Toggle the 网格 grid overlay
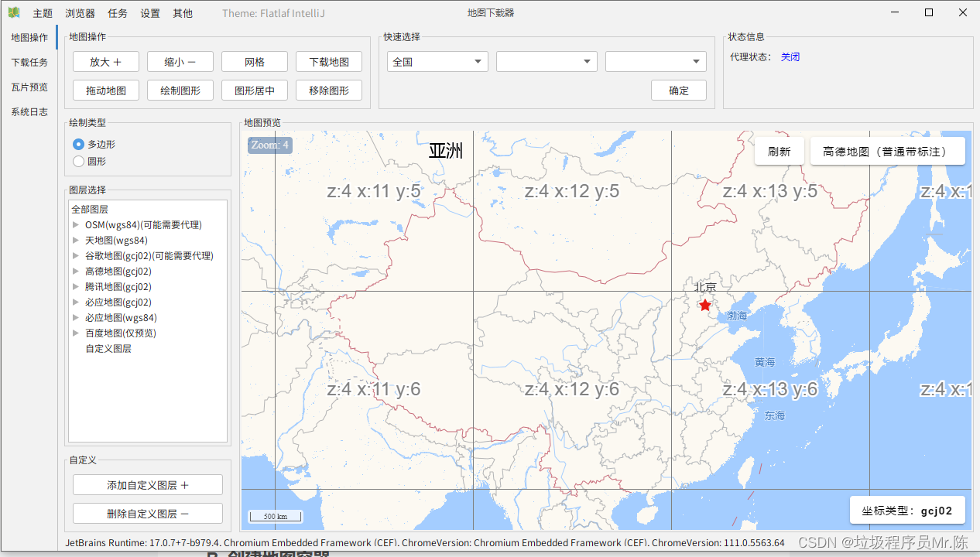 (x=254, y=61)
